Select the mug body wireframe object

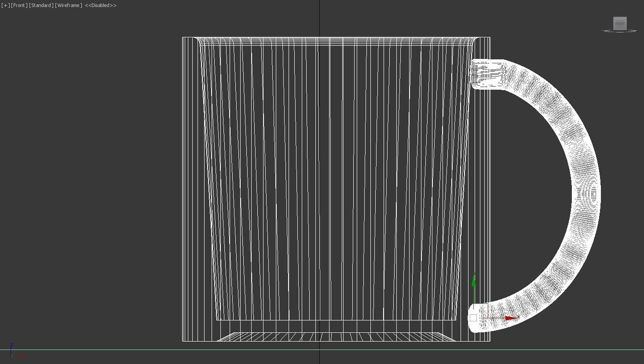(336, 189)
